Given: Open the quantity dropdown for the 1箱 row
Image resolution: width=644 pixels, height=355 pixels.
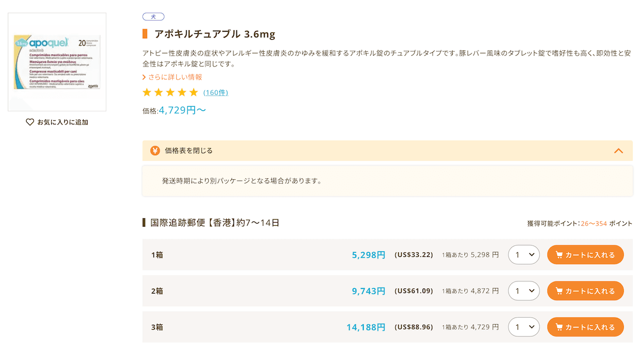Looking at the screenshot, I should [524, 255].
